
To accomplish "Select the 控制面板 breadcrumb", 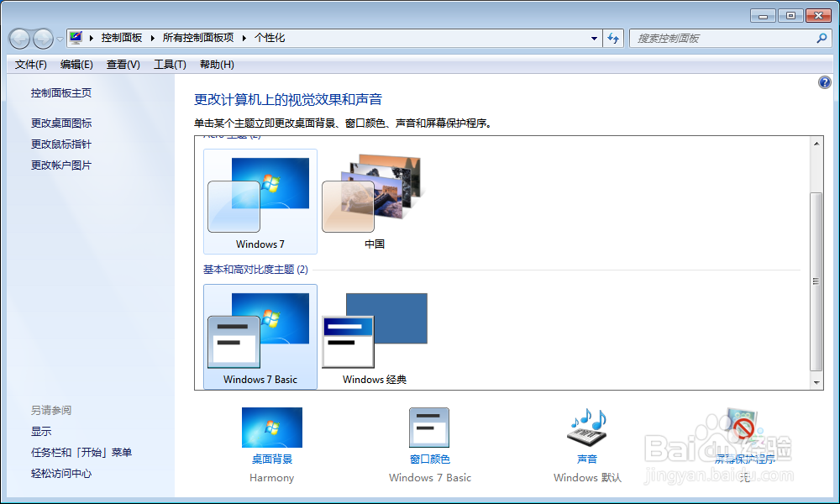I will pyautogui.click(x=122, y=38).
